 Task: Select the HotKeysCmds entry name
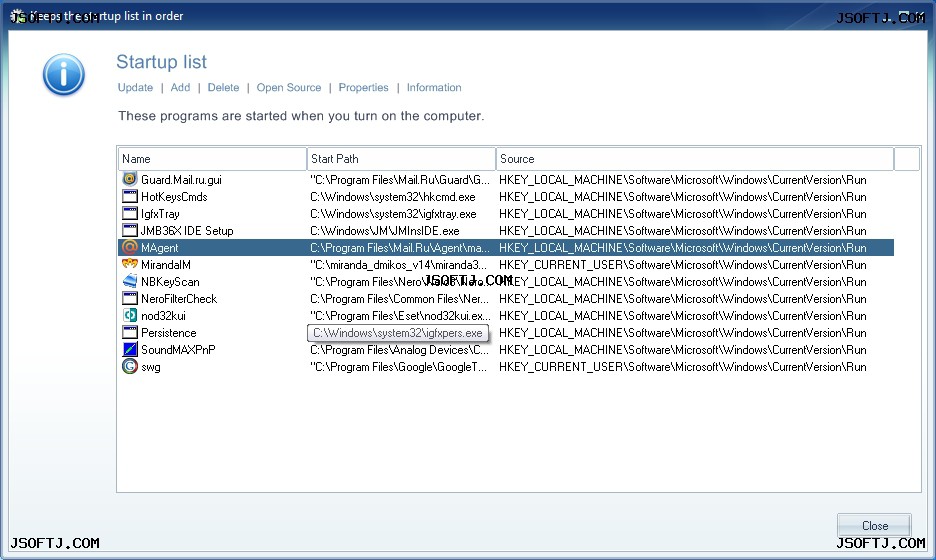tap(174, 196)
